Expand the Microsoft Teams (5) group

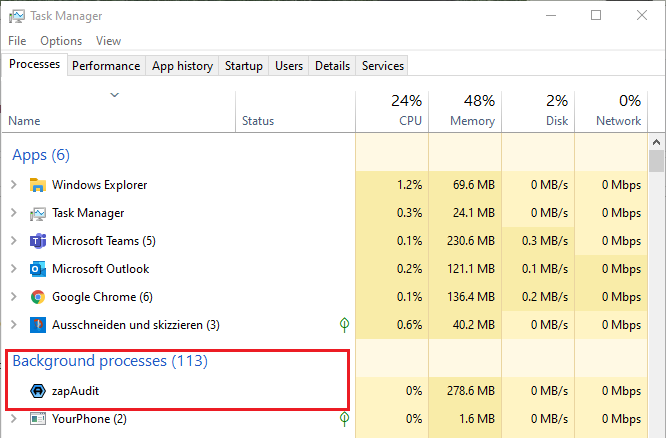click(14, 241)
